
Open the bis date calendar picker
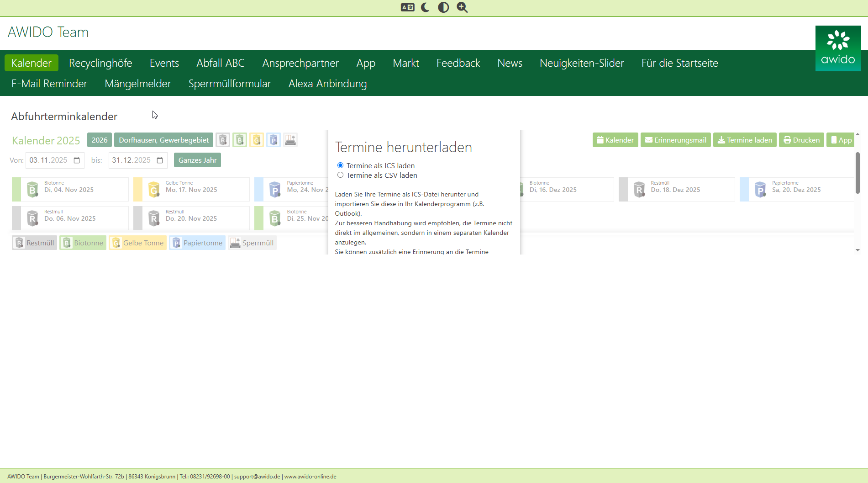pyautogui.click(x=160, y=160)
